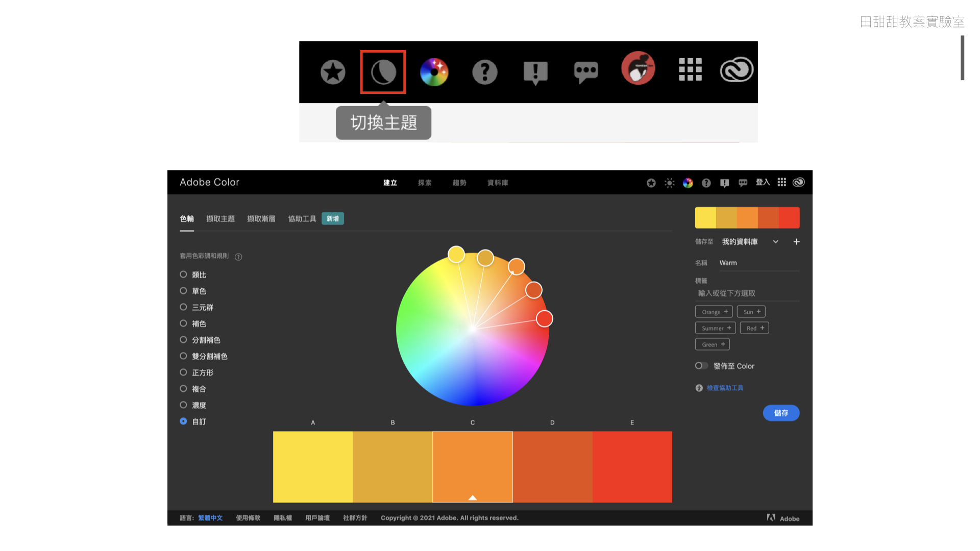Select red swatch E
Image resolution: width=980 pixels, height=551 pixels.
[x=632, y=466]
